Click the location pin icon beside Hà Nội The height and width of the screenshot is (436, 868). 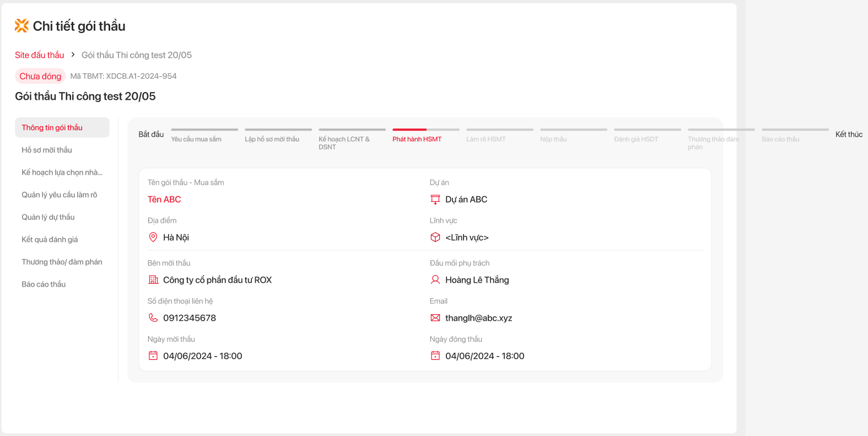(153, 238)
